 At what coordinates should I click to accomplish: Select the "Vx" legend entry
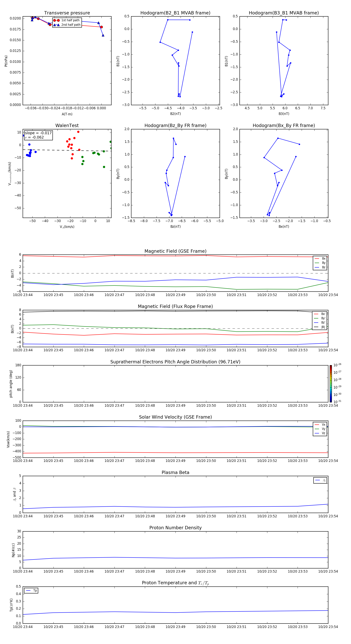pos(320,424)
